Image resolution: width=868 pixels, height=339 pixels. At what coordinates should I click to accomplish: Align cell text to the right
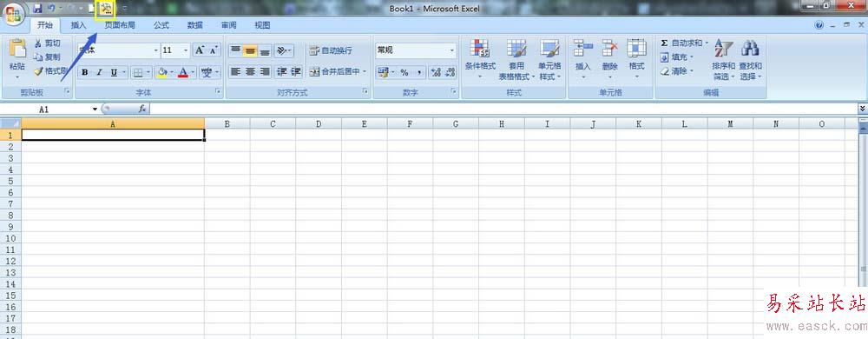pyautogui.click(x=265, y=71)
